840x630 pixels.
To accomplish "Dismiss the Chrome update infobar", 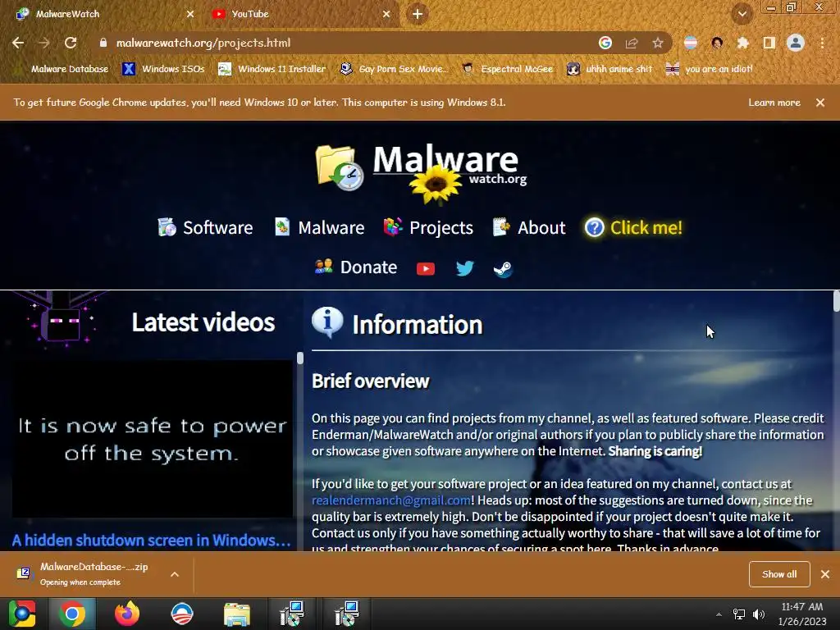I will [x=820, y=103].
